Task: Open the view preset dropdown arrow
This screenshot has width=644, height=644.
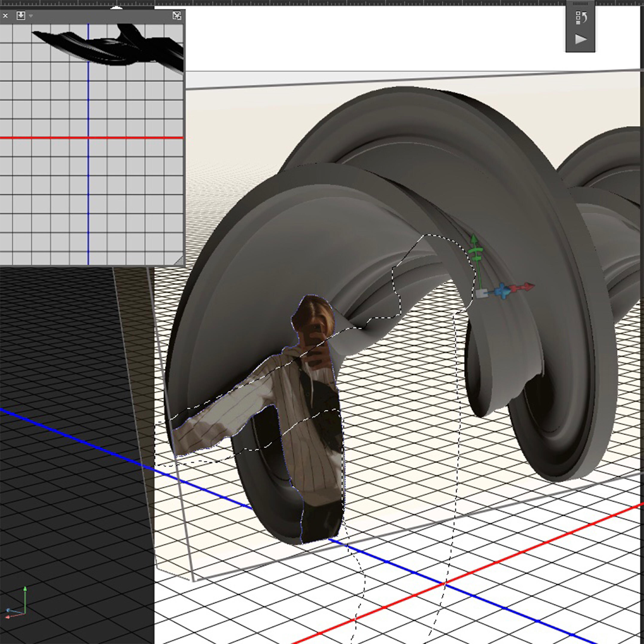Action: [31, 16]
